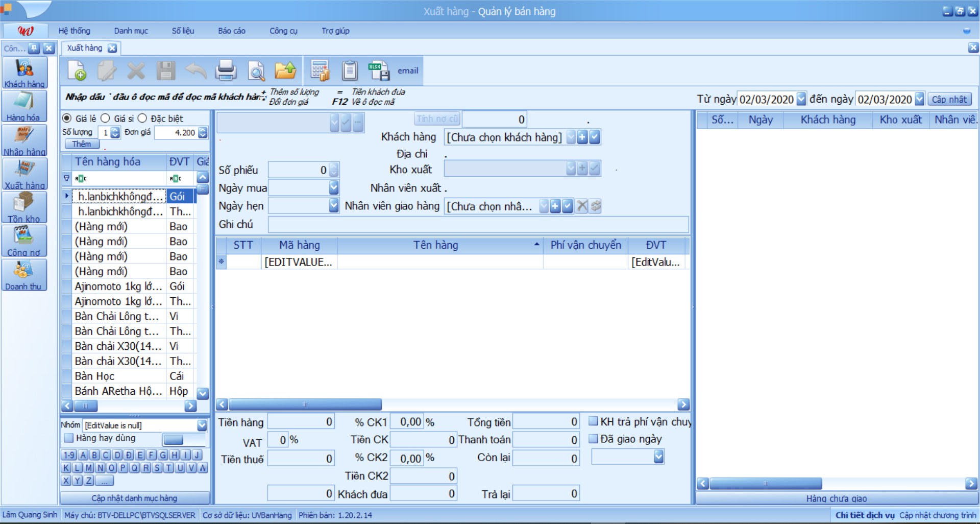Click right panel horizontal scrollbar thumb
The image size is (980, 524).
click(766, 483)
